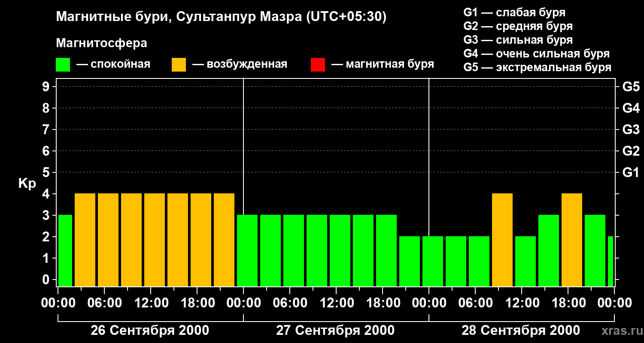Screen dimensions: 644x343
Task: Click the "G5" label on the right axis
Action: pos(631,87)
